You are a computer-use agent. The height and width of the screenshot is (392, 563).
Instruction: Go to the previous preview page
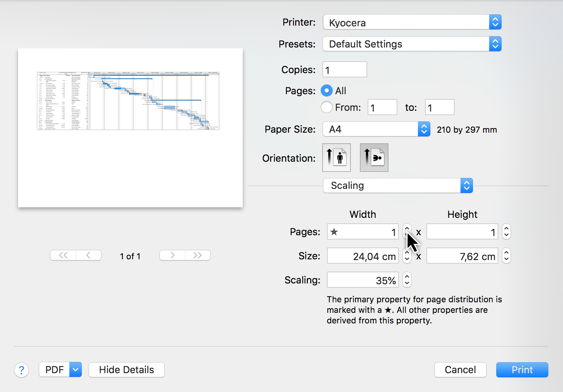(89, 255)
